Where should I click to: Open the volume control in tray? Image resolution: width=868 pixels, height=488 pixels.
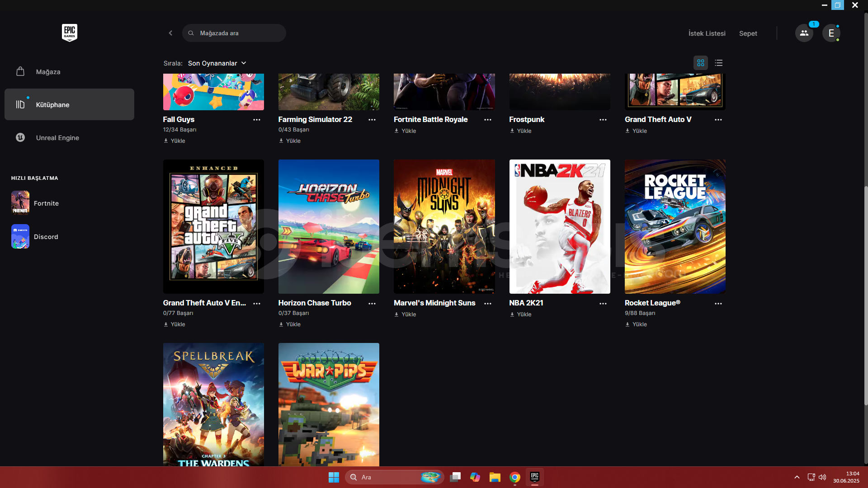(x=822, y=477)
